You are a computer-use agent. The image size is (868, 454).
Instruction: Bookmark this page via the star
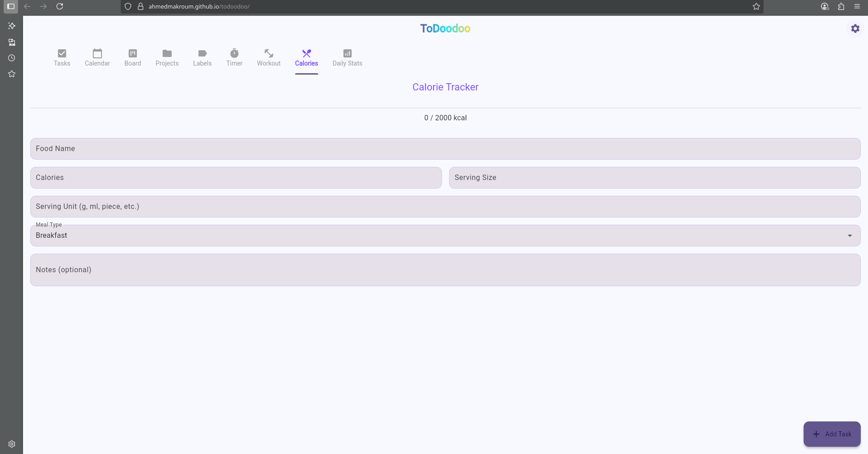tap(756, 6)
